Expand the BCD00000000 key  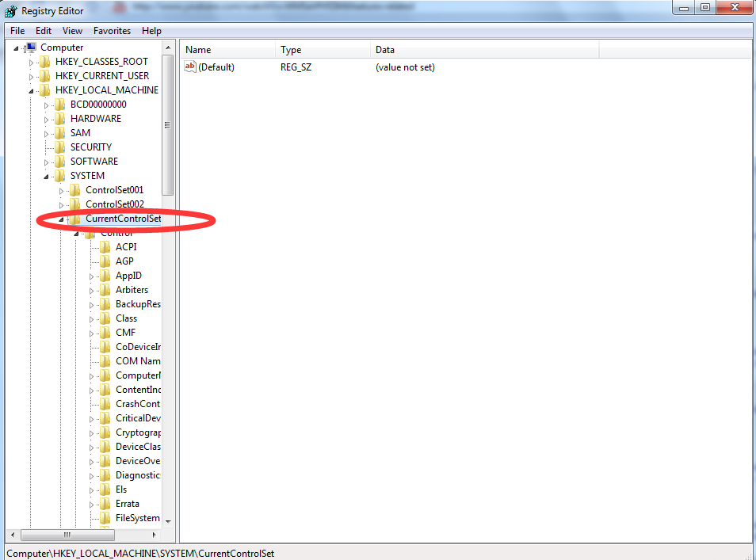pos(46,105)
